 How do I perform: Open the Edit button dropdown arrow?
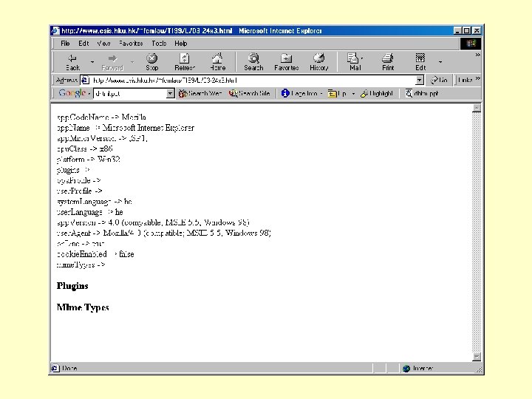click(440, 62)
